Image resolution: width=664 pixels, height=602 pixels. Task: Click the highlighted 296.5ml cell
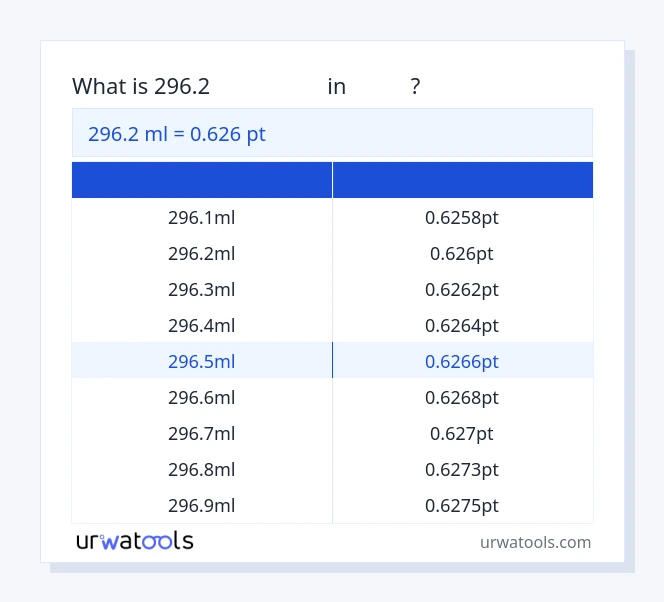(202, 361)
